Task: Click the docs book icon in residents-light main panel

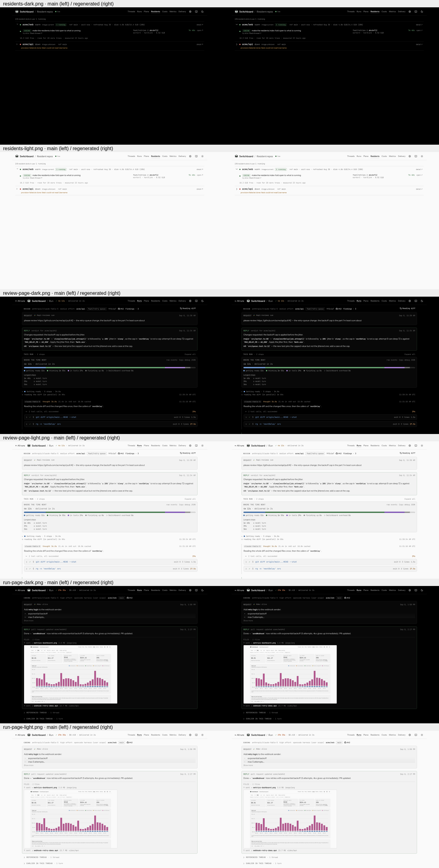Action: pyautogui.click(x=196, y=156)
